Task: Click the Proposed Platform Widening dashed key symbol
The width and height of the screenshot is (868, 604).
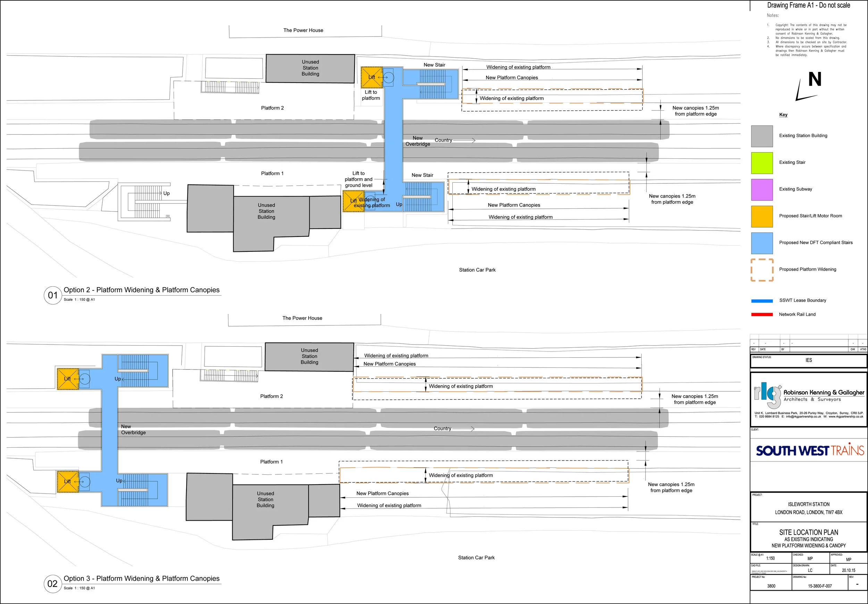Action: click(x=762, y=270)
